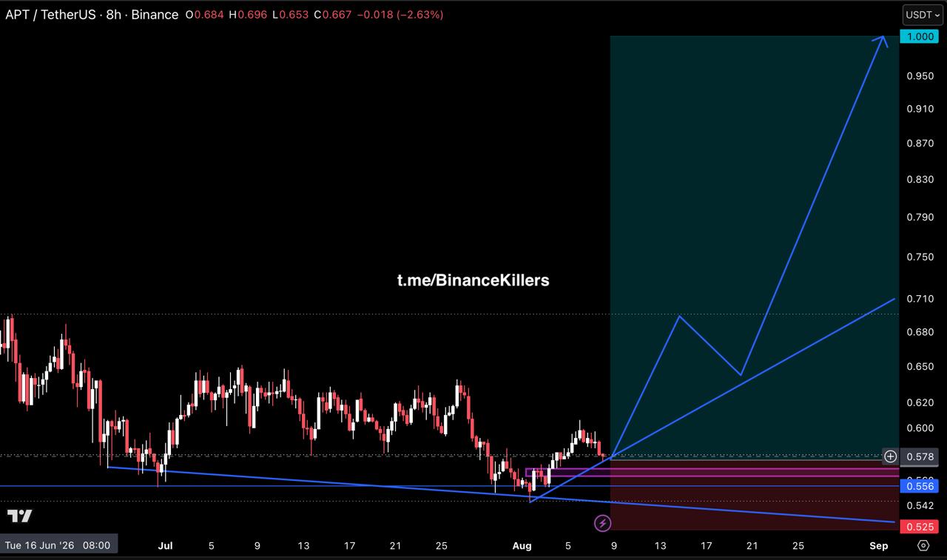This screenshot has height=560, width=947.
Task: Click the teal 1.000 target price label
Action: coord(918,37)
